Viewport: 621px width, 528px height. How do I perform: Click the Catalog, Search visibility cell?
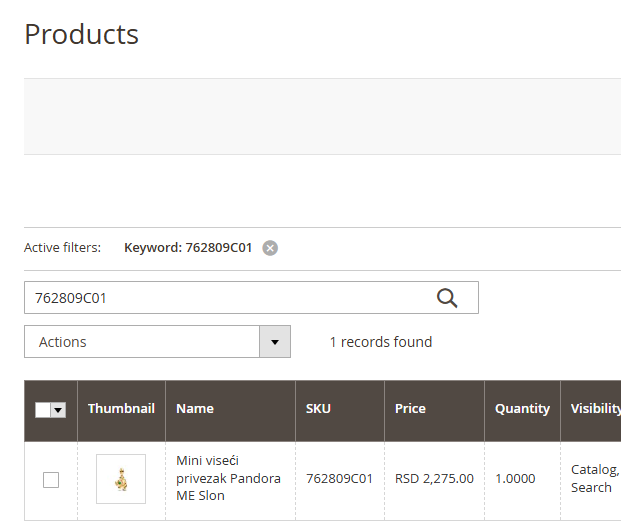click(x=594, y=479)
